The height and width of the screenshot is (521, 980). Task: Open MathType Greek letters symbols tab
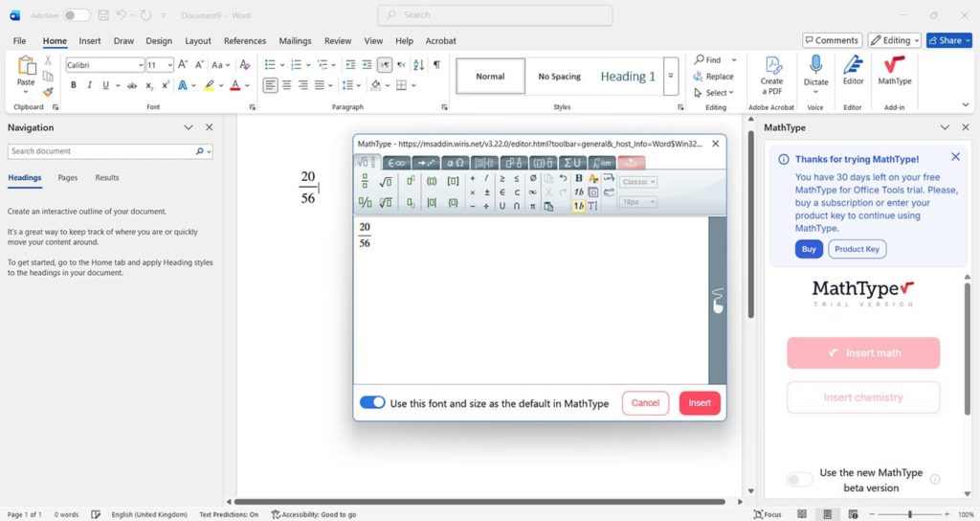click(456, 163)
